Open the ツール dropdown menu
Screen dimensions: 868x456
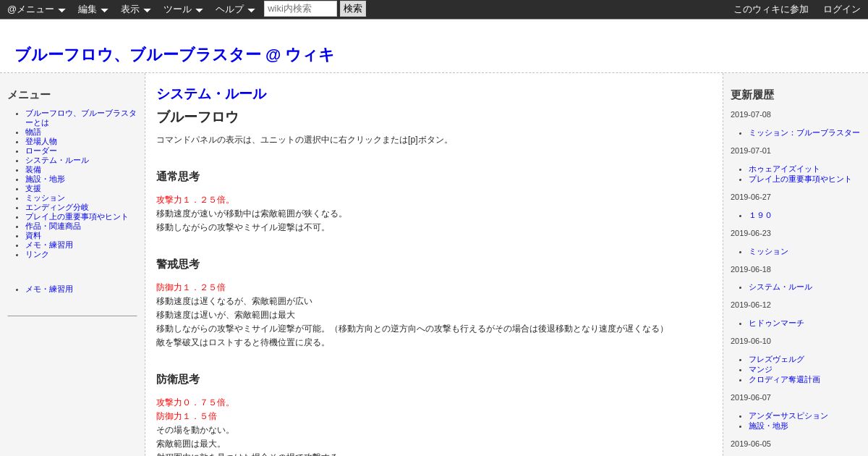pos(183,9)
